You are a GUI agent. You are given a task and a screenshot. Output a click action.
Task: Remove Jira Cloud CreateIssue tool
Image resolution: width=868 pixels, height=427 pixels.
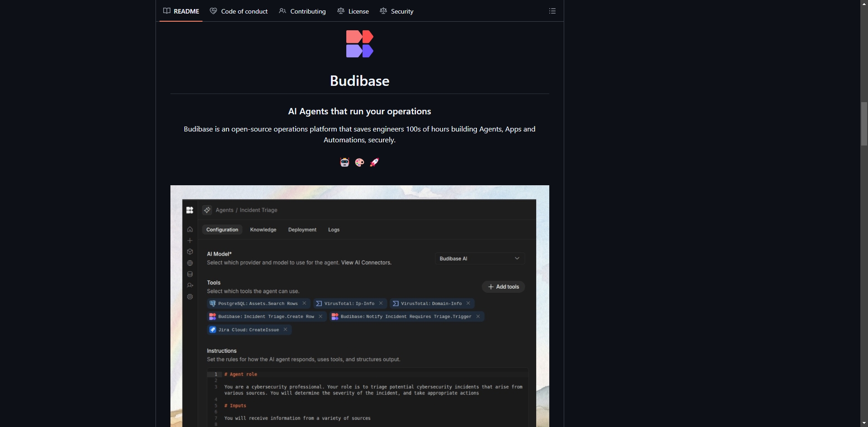coord(285,329)
